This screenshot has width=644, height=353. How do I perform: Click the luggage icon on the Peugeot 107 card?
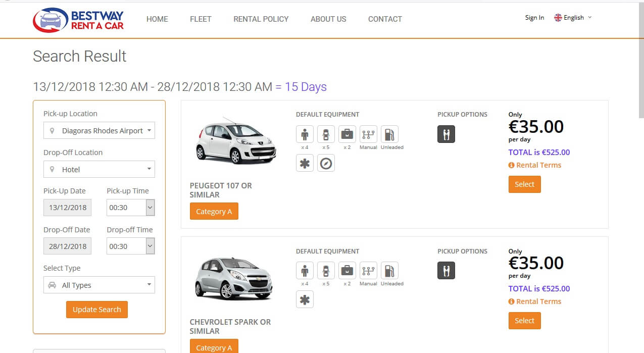point(347,134)
